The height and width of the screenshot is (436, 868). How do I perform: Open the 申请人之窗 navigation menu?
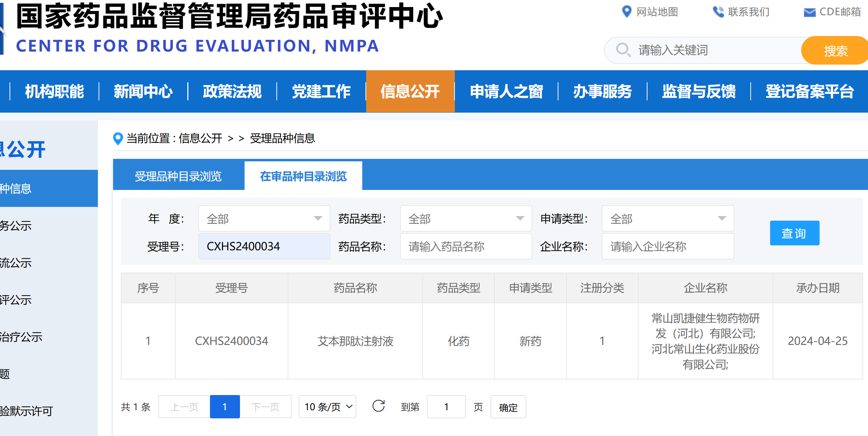tap(506, 91)
